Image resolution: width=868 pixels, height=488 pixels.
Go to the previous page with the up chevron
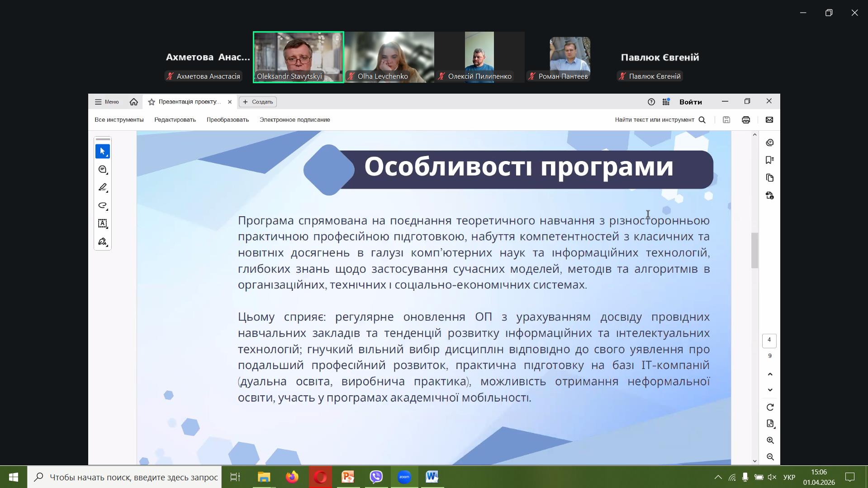coord(770,374)
